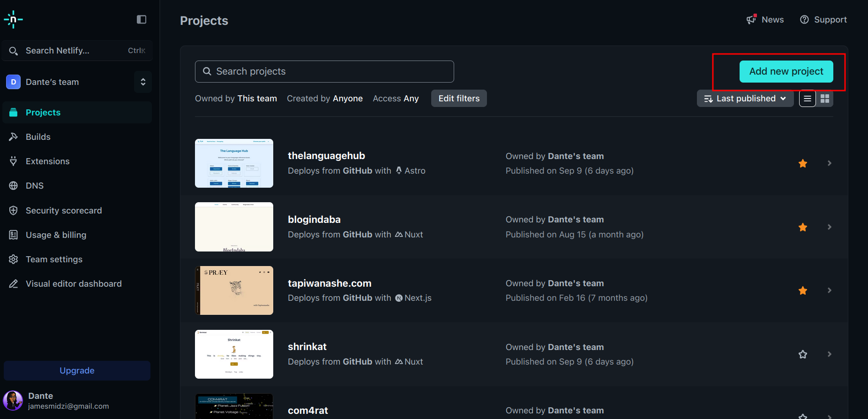Click the magnifier icon in Search Netlify
This screenshot has height=419, width=868.
(x=14, y=51)
